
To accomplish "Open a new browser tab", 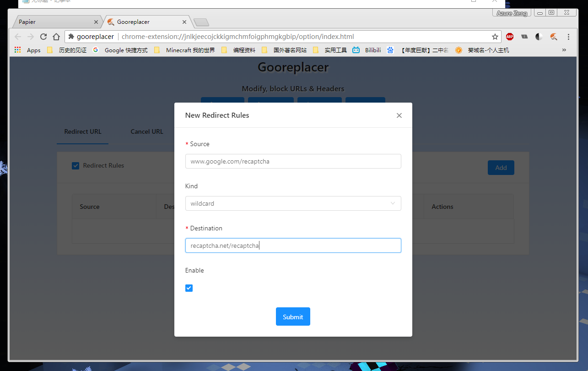I will coord(201,22).
